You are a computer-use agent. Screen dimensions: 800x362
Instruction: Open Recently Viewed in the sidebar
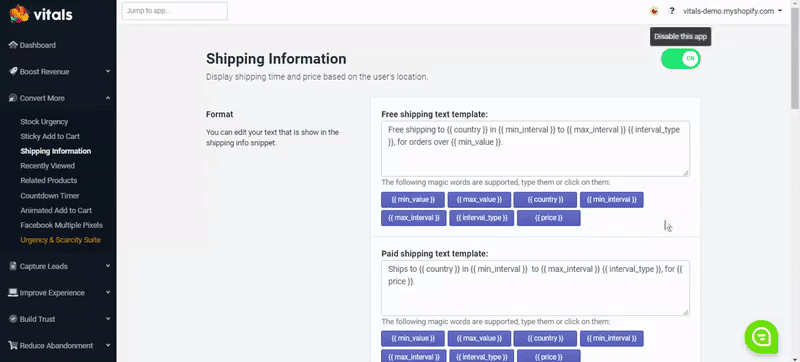pyautogui.click(x=47, y=166)
